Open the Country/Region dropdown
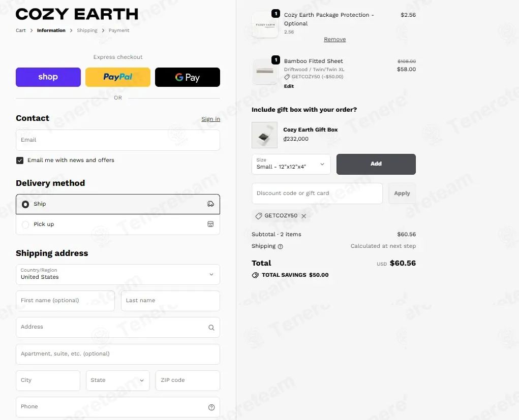Viewport: 519px width, 420px height. tap(118, 274)
